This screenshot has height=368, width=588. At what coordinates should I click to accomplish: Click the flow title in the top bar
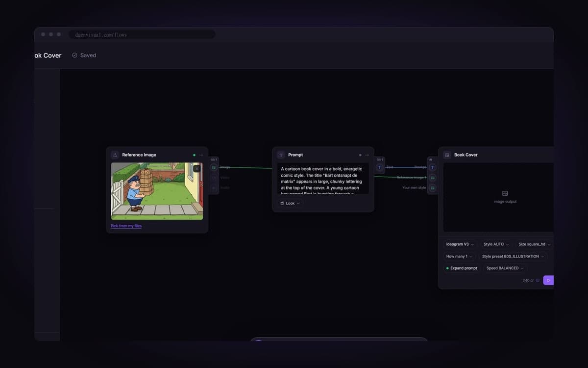coord(48,55)
